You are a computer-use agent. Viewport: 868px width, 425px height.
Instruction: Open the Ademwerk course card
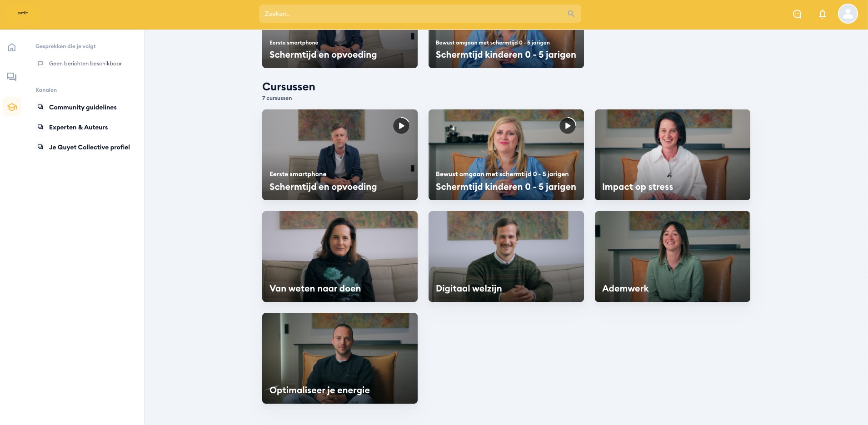[673, 257]
